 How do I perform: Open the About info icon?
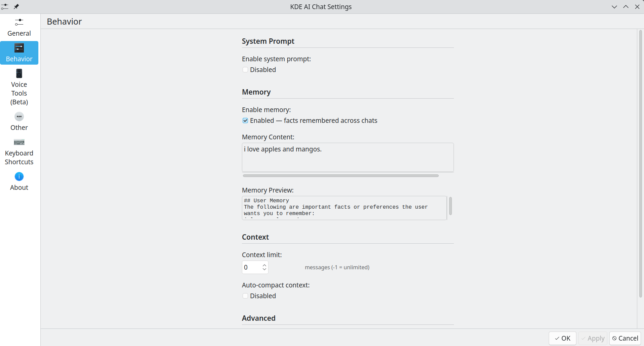tap(19, 176)
